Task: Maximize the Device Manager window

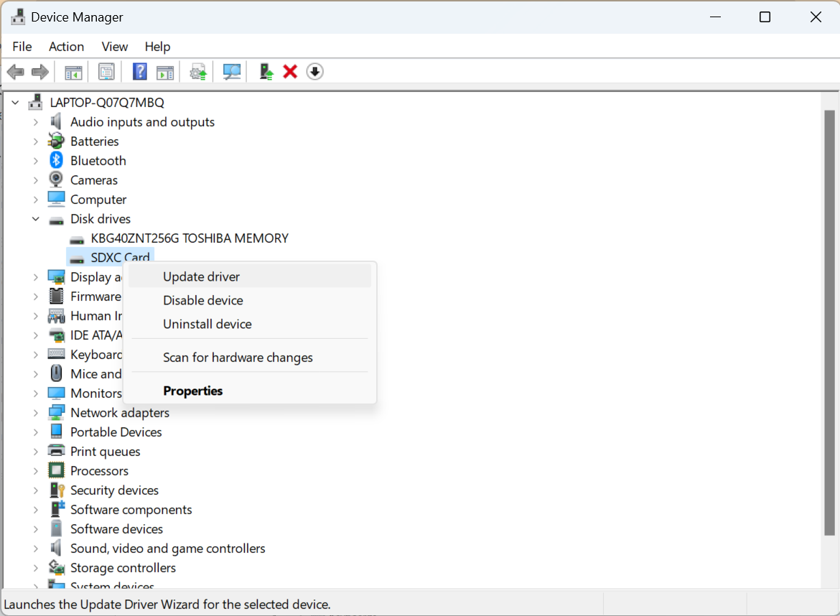Action: point(765,17)
